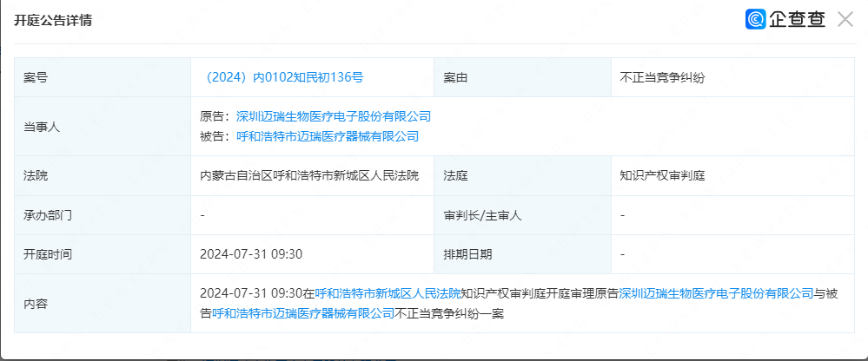The image size is (868, 361).
Task: Click the 承办部门 label cell
Action: pyautogui.click(x=103, y=215)
